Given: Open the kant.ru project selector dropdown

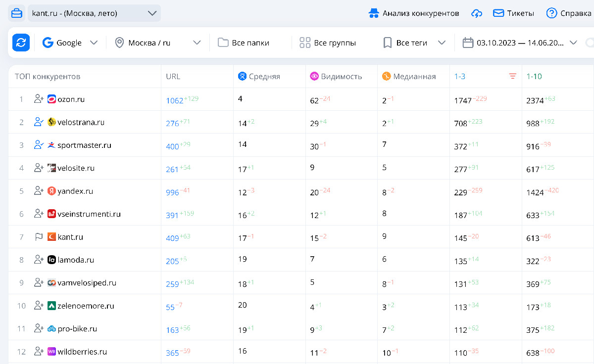Looking at the screenshot, I should [x=94, y=13].
